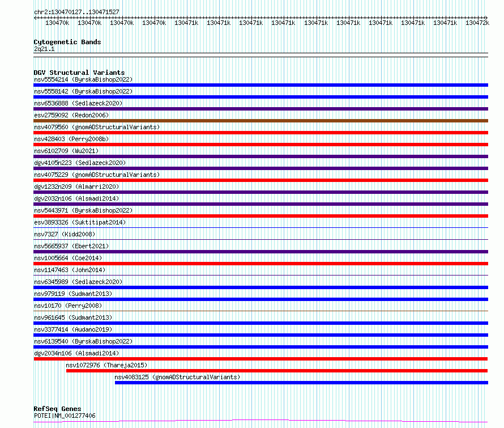Image resolution: width=504 pixels, height=428 pixels.
Task: Click the purple bar of nsv5665937
Action: tap(260, 252)
